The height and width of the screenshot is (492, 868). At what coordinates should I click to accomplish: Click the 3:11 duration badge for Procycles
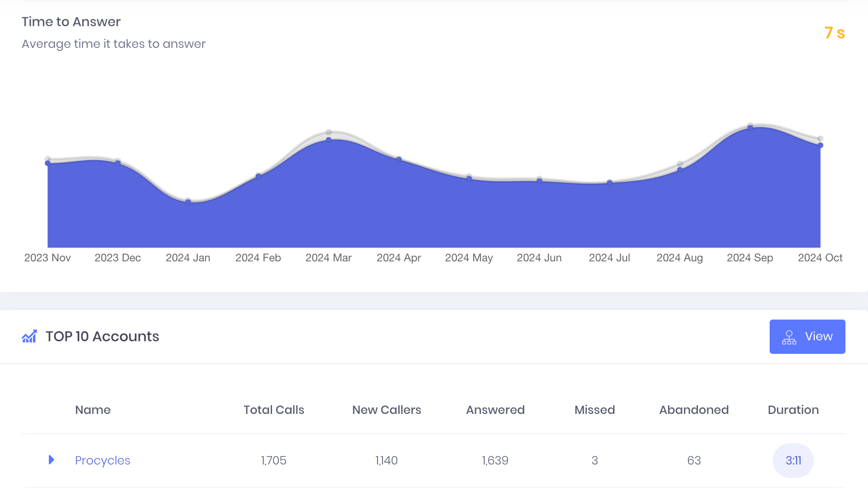(x=793, y=460)
